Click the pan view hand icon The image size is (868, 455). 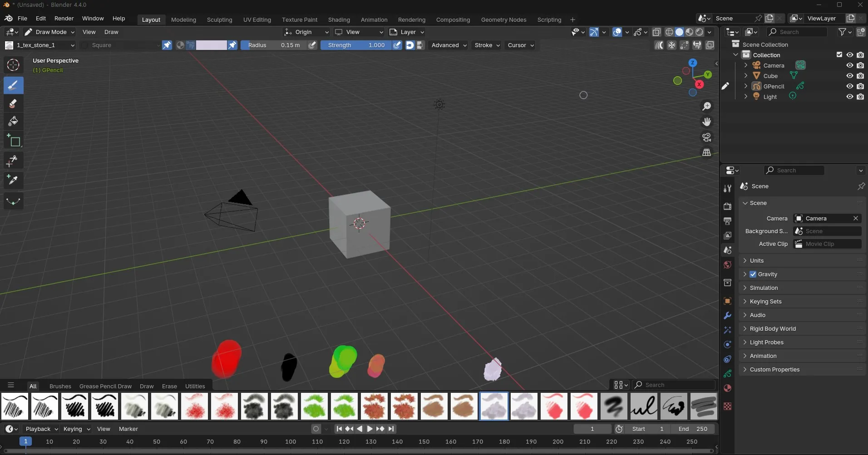pyautogui.click(x=707, y=122)
